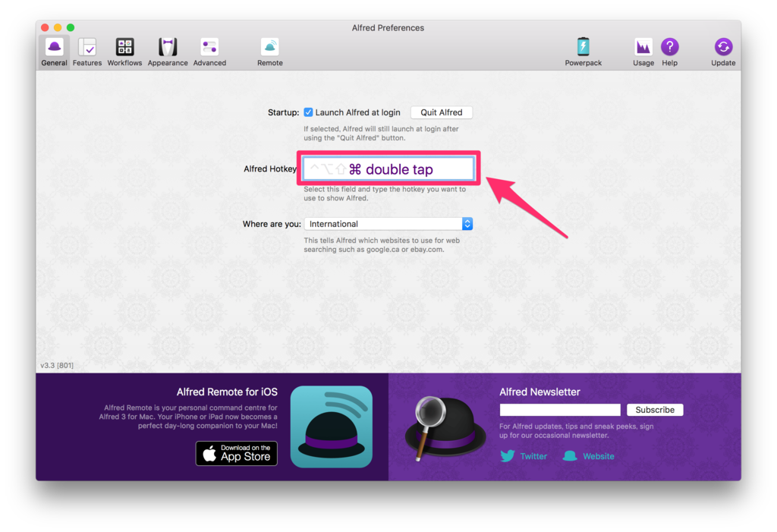Open the Website link
777x532 pixels.
[598, 456]
